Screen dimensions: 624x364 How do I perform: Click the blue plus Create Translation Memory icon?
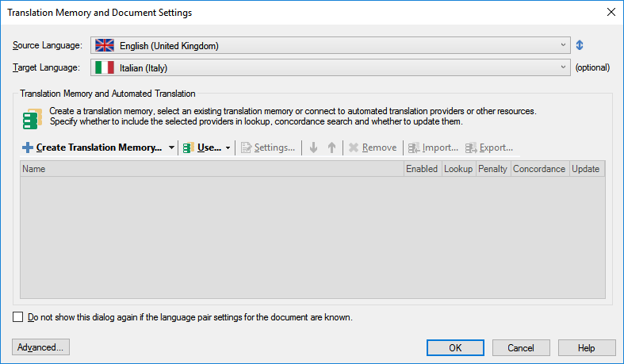[28, 148]
